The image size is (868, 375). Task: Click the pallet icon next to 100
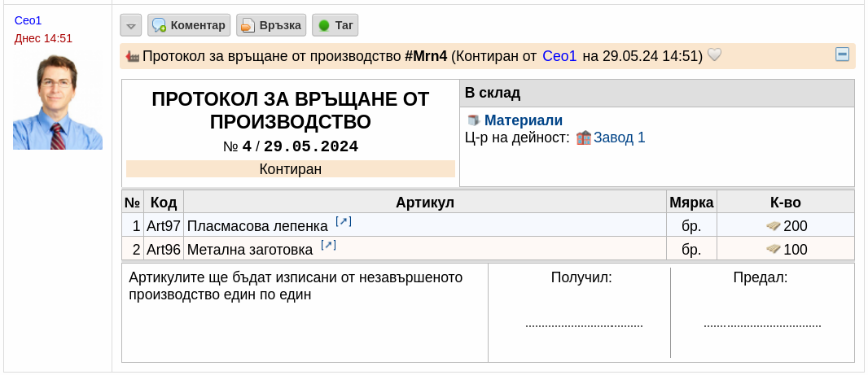(774, 250)
